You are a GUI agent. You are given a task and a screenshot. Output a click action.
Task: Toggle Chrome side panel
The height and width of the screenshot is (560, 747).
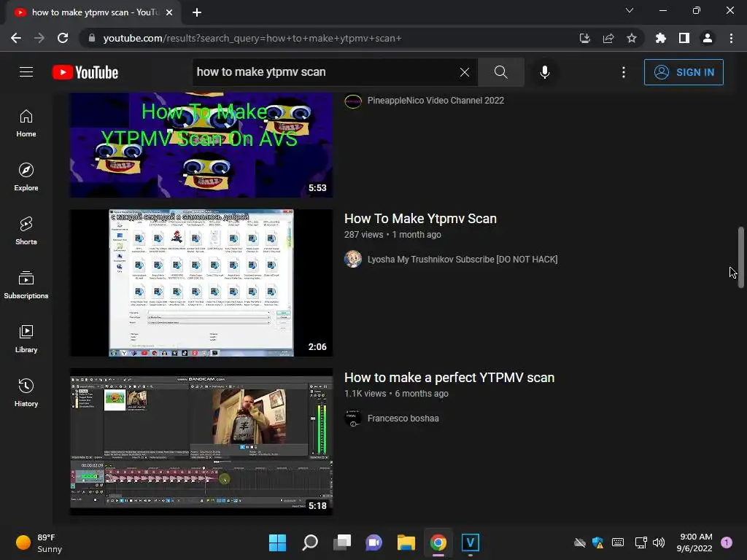click(x=684, y=38)
